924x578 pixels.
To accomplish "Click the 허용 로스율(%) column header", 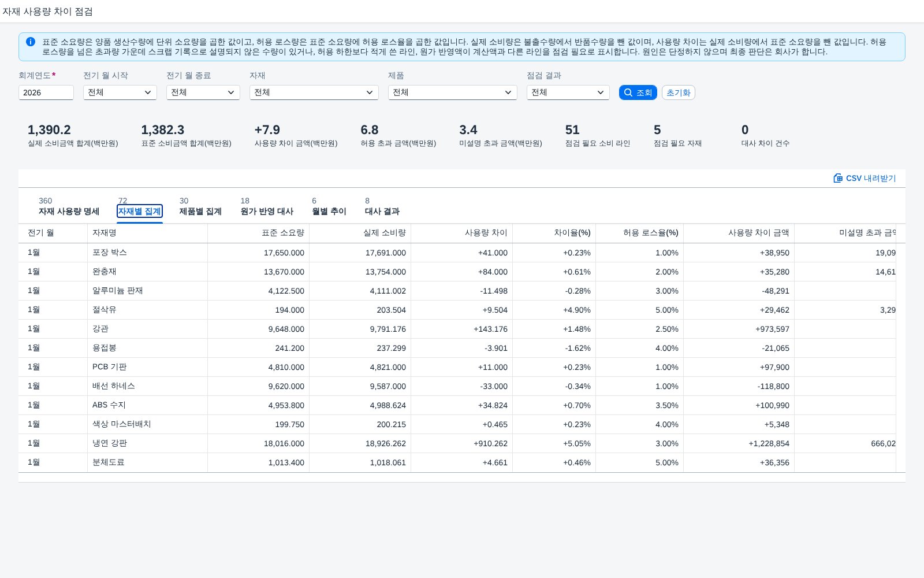I will (x=640, y=233).
